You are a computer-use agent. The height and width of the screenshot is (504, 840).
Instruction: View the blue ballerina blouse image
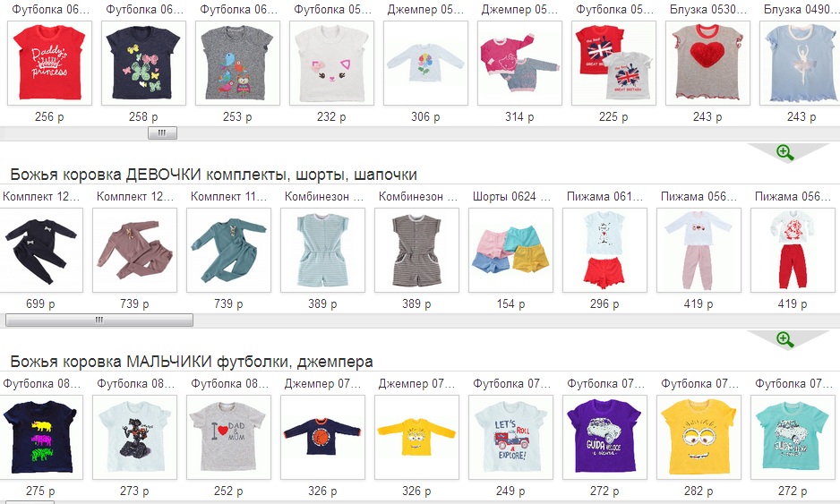[x=801, y=64]
